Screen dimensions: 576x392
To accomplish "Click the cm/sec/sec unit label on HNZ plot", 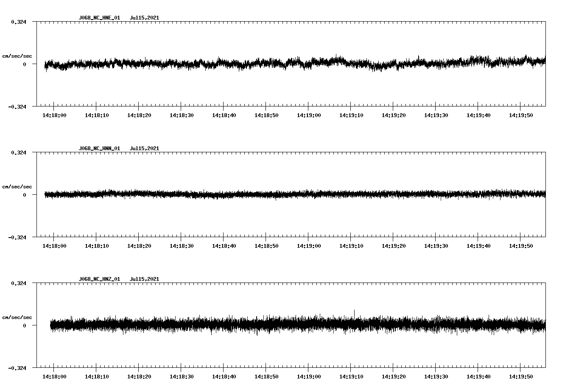I will (17, 317).
